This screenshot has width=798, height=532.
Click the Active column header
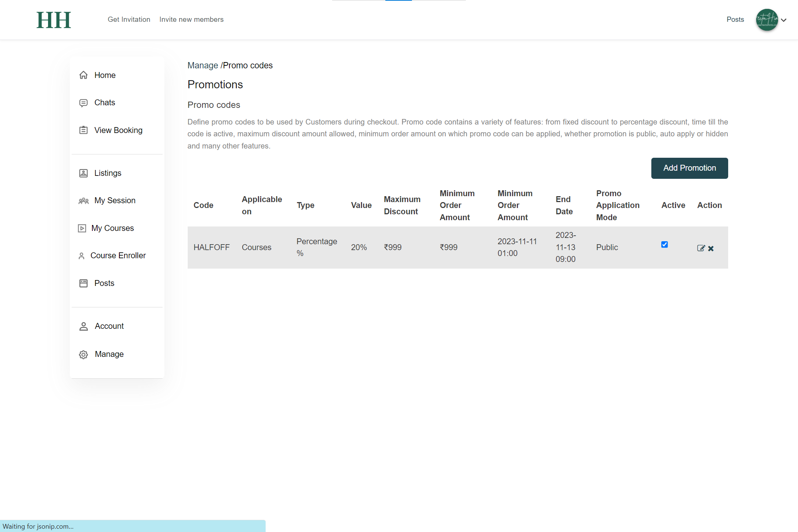coord(673,205)
